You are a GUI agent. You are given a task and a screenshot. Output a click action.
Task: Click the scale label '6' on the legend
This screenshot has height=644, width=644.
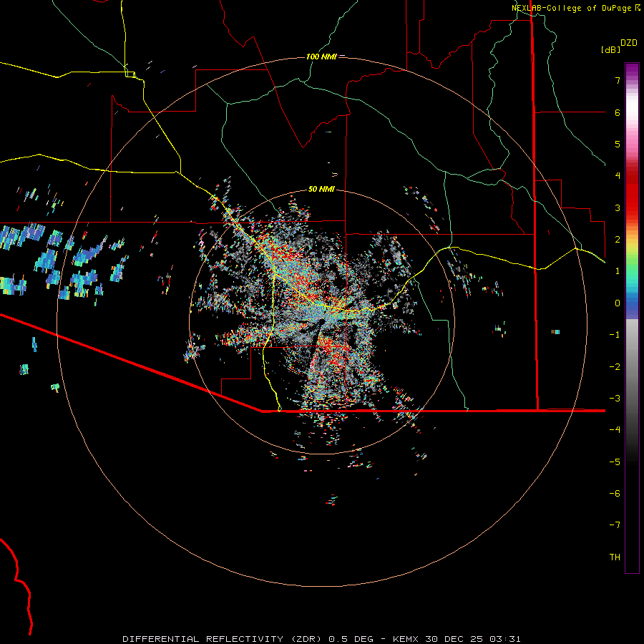point(618,112)
